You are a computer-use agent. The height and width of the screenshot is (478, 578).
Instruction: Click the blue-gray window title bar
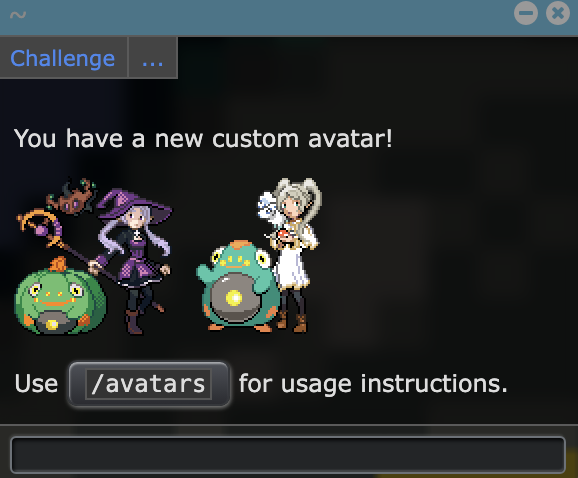[258, 17]
